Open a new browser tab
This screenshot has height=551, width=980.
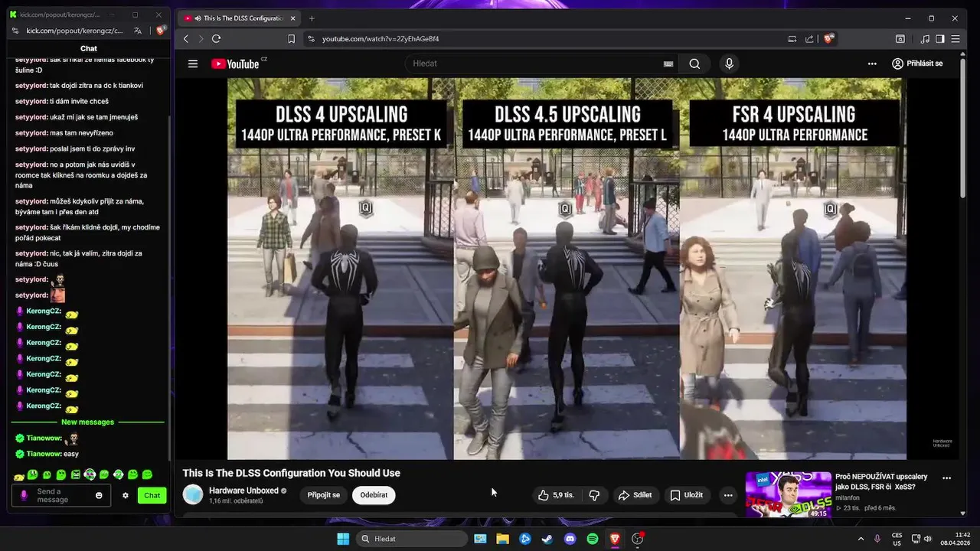(312, 18)
